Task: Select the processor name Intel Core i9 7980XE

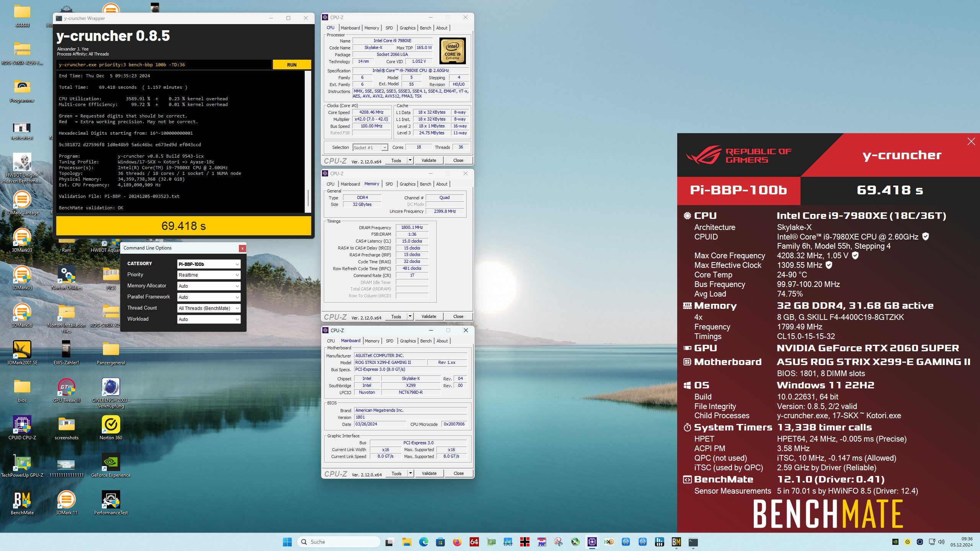Action: pos(392,41)
